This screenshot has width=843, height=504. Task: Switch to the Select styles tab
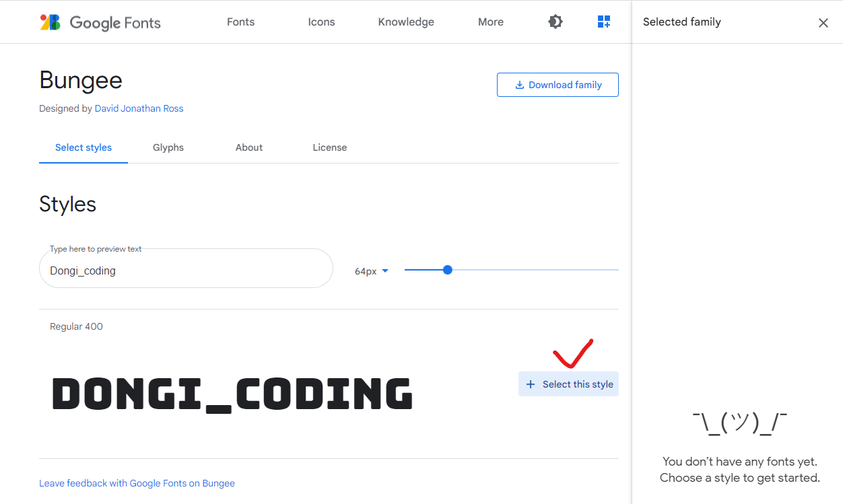[83, 147]
